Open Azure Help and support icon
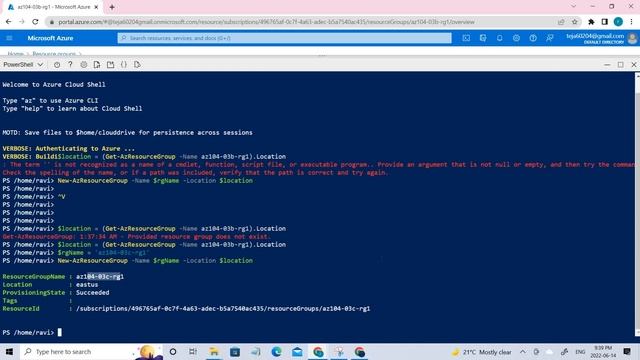The height and width of the screenshot is (360, 640). coord(533,38)
